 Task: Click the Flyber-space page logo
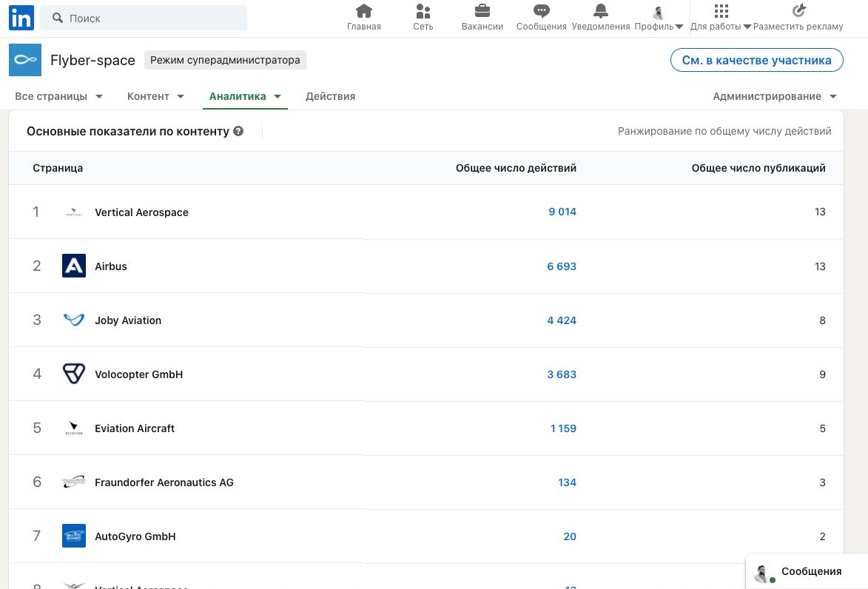25,60
